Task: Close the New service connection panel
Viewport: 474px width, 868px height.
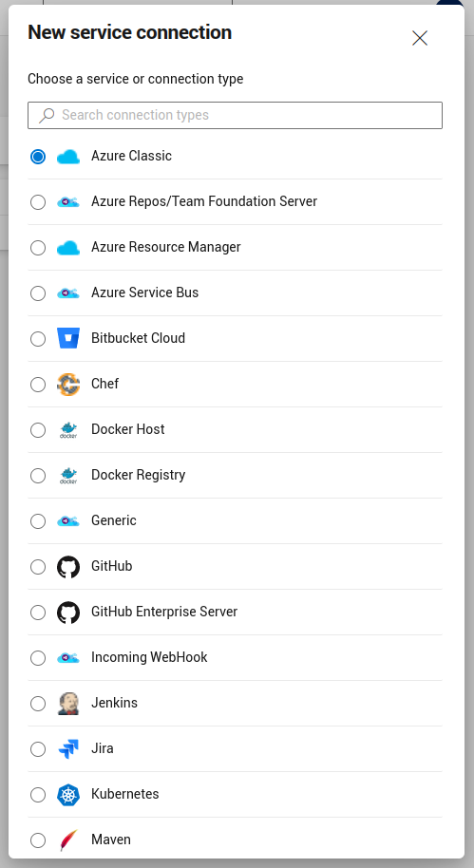Action: click(420, 38)
